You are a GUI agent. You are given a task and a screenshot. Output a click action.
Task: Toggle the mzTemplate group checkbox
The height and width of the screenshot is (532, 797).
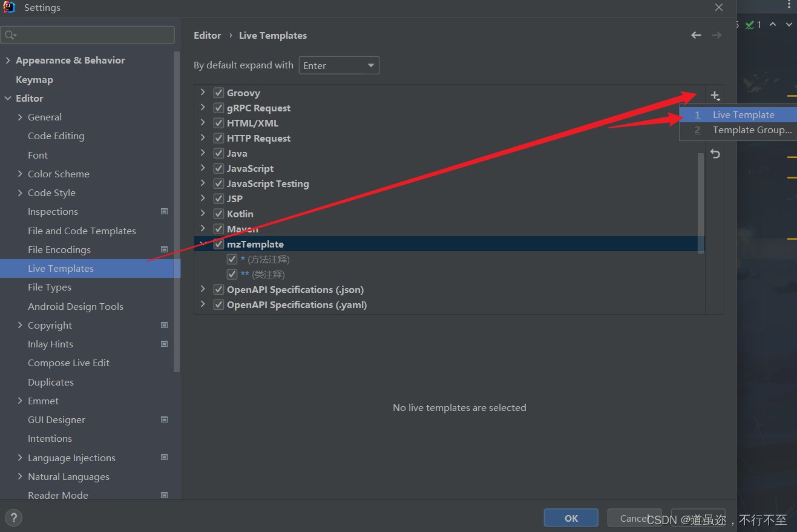click(x=218, y=244)
